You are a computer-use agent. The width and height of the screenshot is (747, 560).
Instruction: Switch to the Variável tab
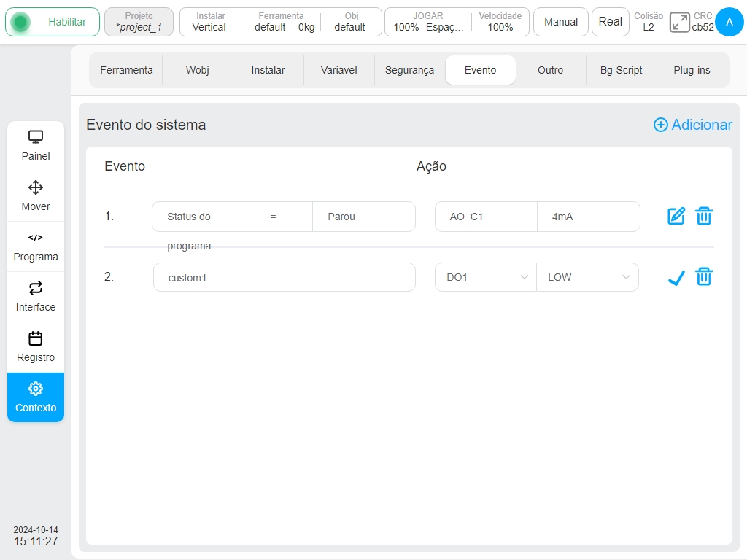pyautogui.click(x=338, y=70)
